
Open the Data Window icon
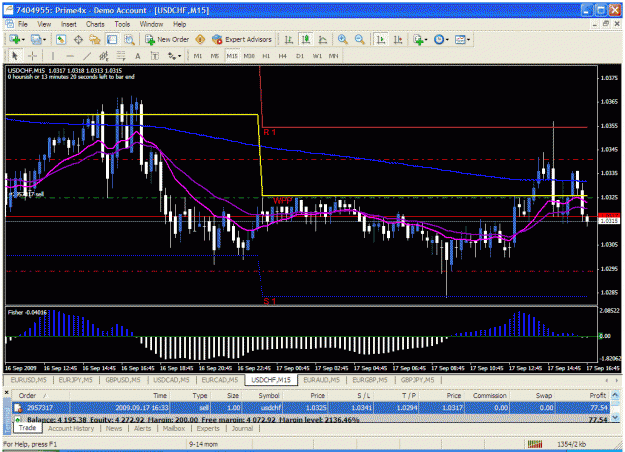pos(78,39)
